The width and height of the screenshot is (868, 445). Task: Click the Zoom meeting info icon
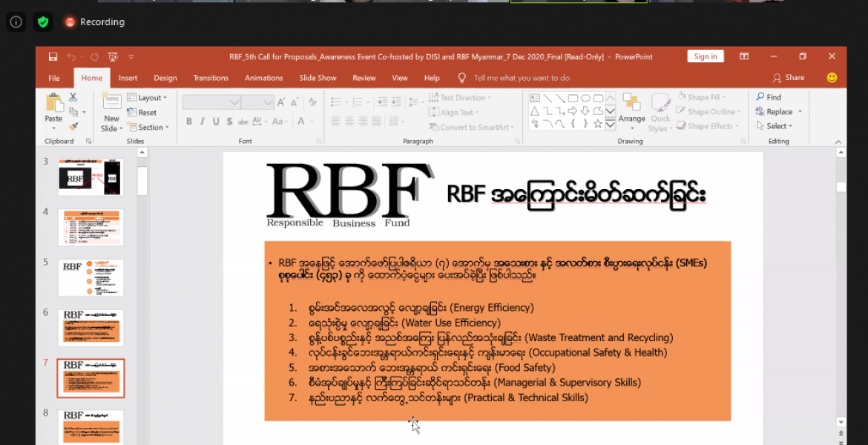[x=16, y=22]
